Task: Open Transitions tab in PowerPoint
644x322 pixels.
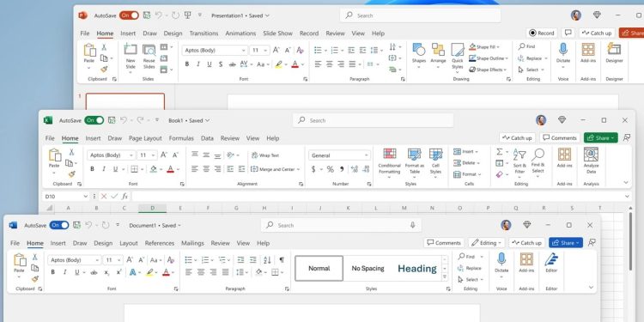Action: 204,33
